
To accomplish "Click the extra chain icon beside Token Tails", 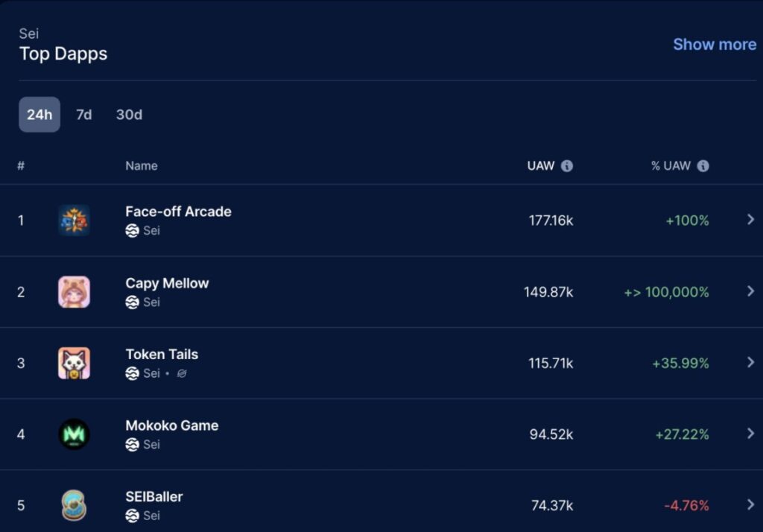I will click(x=182, y=373).
